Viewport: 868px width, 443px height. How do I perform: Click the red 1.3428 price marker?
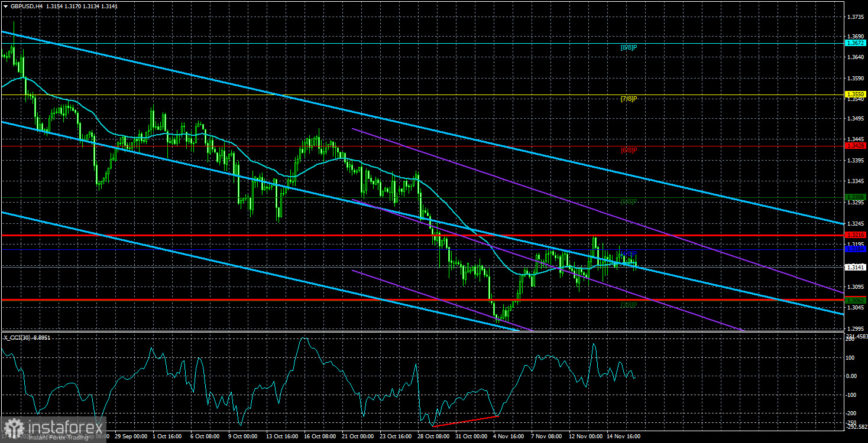(856, 145)
